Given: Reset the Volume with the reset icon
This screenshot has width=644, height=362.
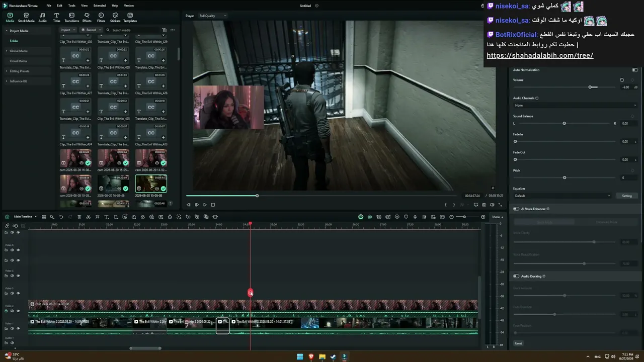Looking at the screenshot, I should pyautogui.click(x=622, y=80).
